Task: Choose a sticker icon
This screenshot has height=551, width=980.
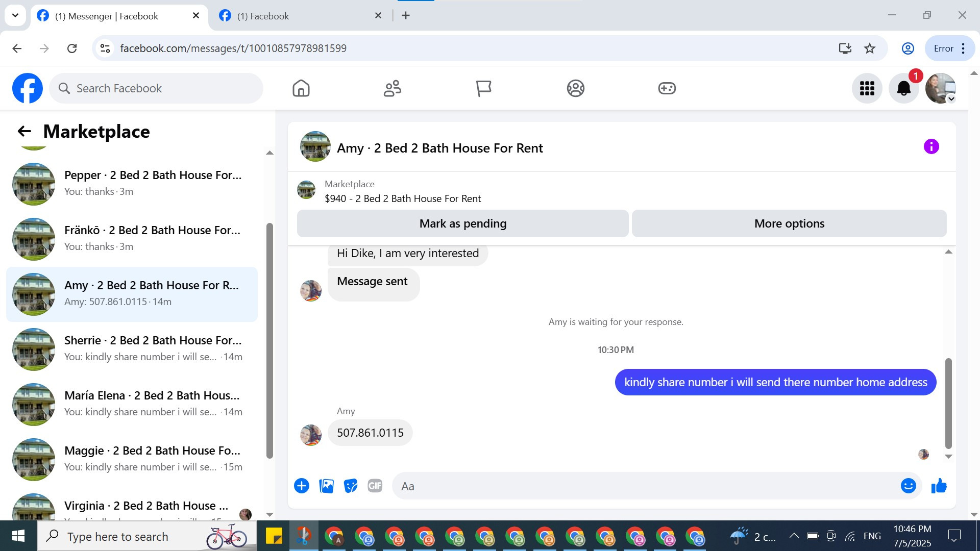Action: [x=351, y=486]
